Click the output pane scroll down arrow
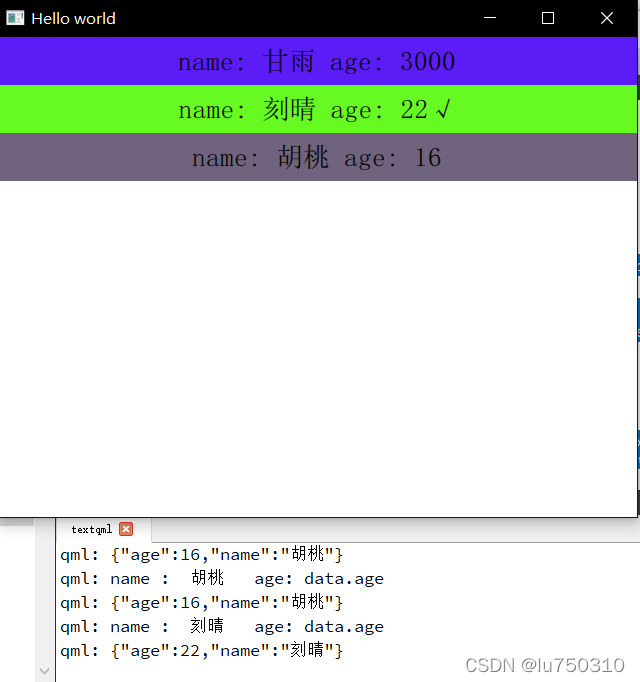The width and height of the screenshot is (640, 682). [44, 671]
